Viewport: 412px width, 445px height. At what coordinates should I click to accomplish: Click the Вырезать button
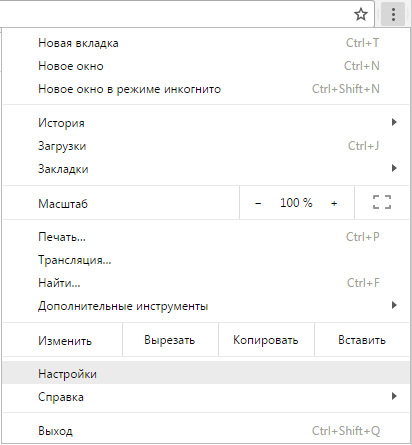click(x=170, y=340)
